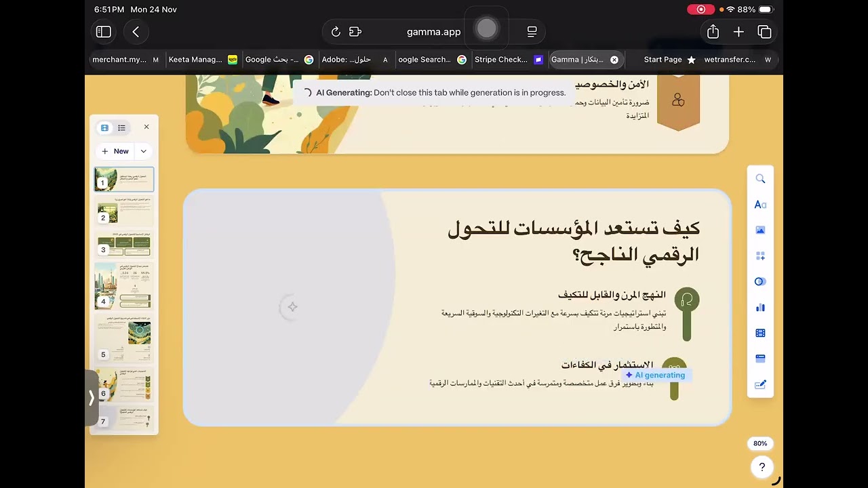The width and height of the screenshot is (868, 488).
Task: Click paragraph تبني استراتيجيات مرنة
Action: click(553, 320)
